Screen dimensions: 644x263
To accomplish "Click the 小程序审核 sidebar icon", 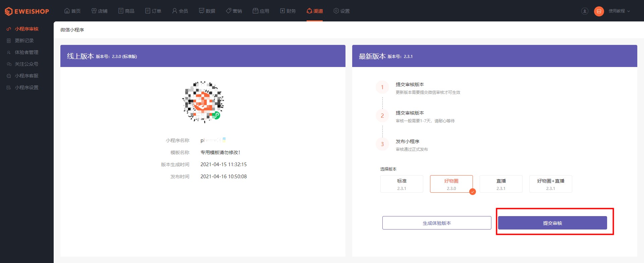I will [x=9, y=29].
